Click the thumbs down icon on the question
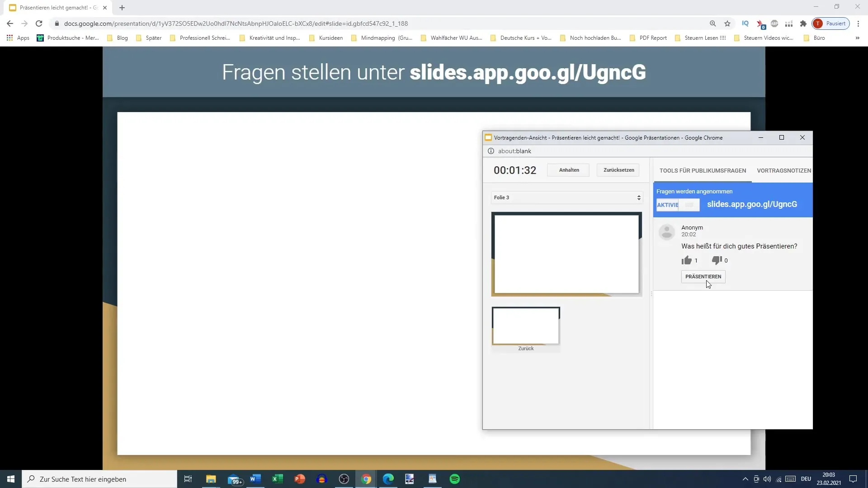 717,260
